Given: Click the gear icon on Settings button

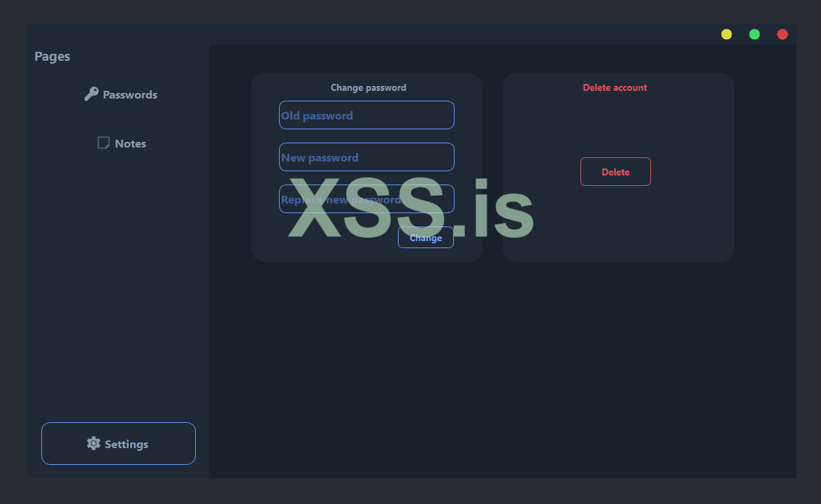Looking at the screenshot, I should coord(93,443).
